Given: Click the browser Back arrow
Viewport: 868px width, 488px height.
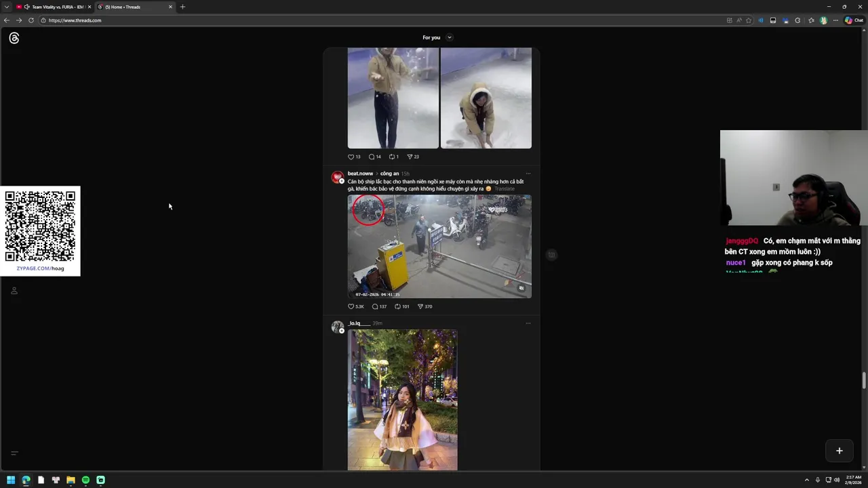Looking at the screenshot, I should tap(7, 20).
